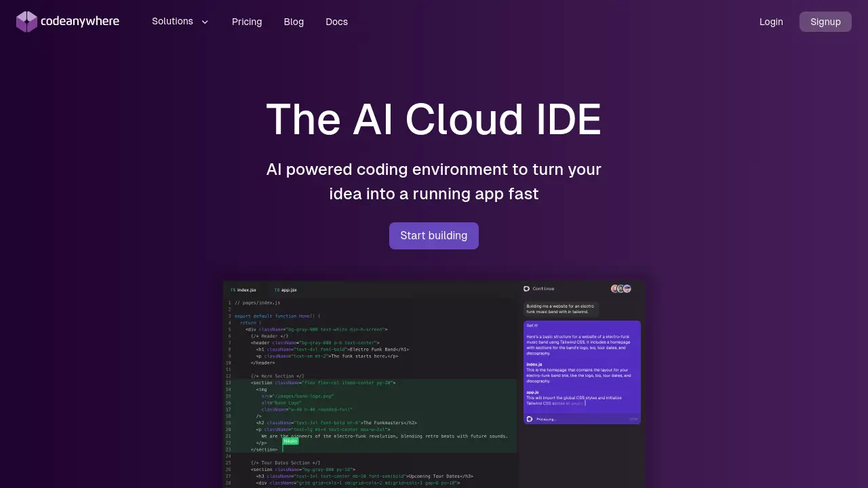Click the user prompt message bubble
The height and width of the screenshot is (488, 868).
pyautogui.click(x=560, y=309)
